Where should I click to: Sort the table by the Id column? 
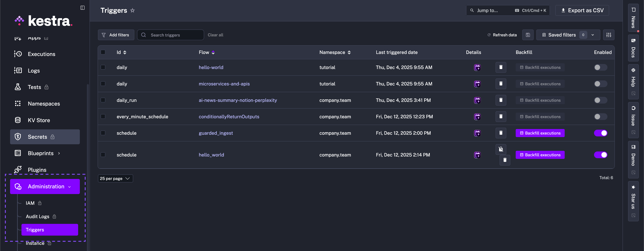coord(124,52)
